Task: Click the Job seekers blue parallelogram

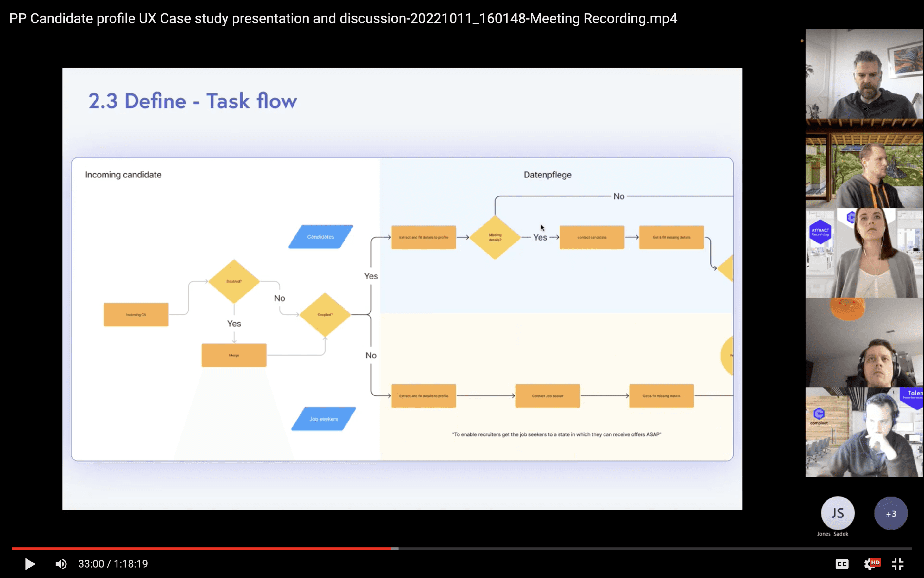Action: pos(324,419)
